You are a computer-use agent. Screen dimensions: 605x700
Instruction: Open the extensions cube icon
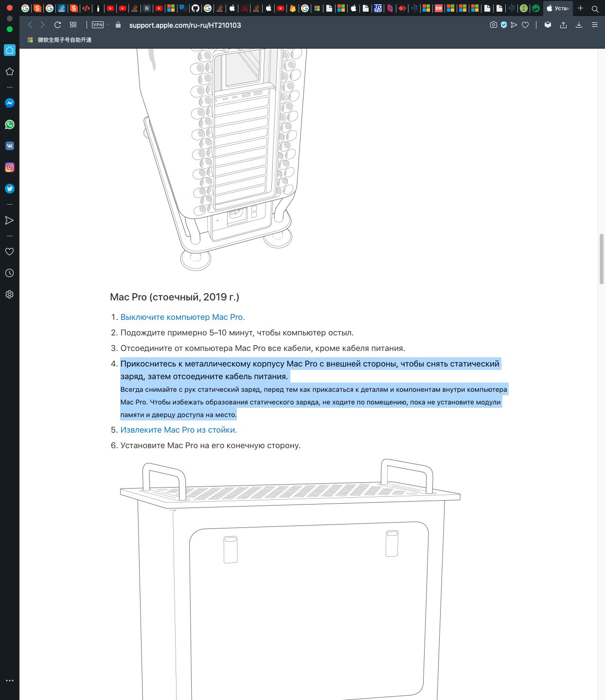click(548, 25)
